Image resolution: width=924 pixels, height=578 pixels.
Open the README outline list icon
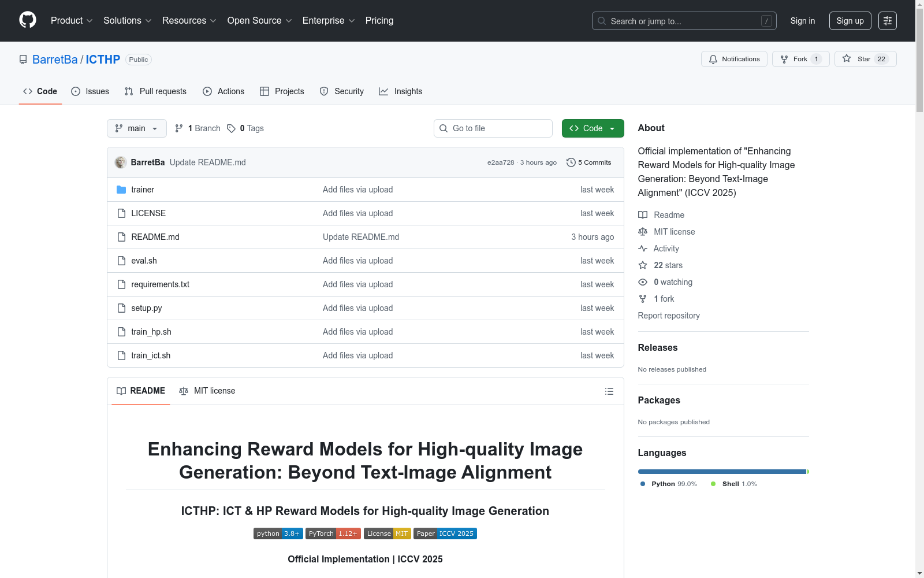click(609, 391)
